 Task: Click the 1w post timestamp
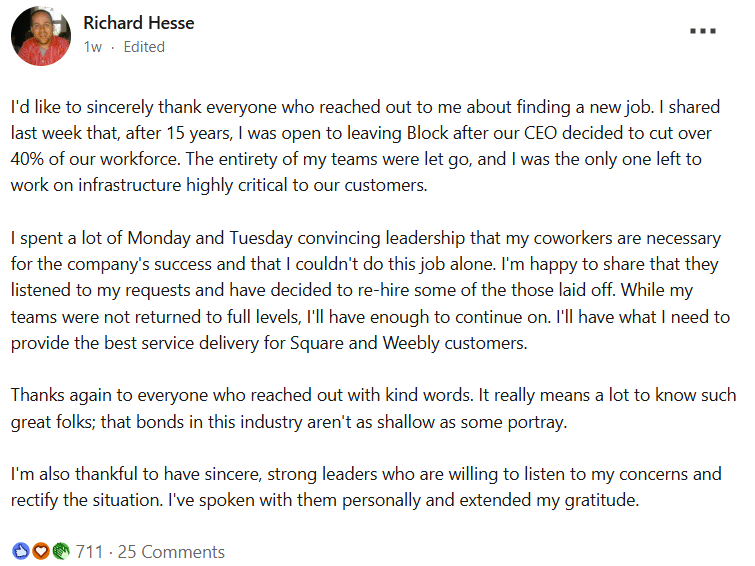click(x=92, y=47)
